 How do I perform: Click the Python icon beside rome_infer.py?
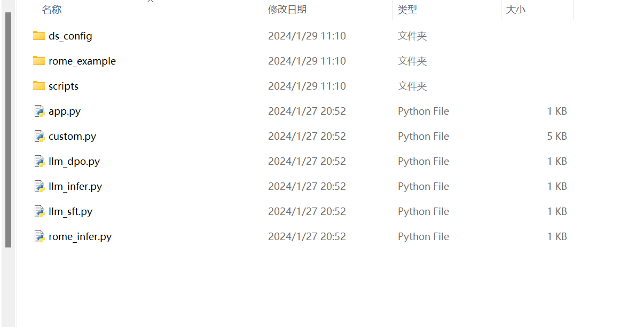pos(39,236)
